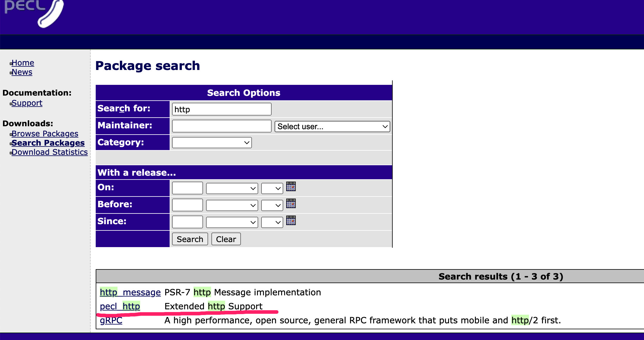The image size is (644, 340).
Task: Open the http_message package page
Action: (130, 292)
